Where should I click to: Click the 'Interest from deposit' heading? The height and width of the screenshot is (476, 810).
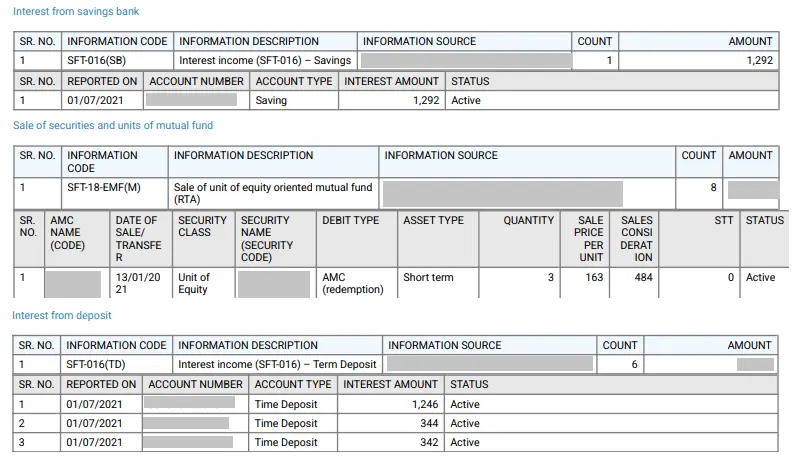[61, 315]
